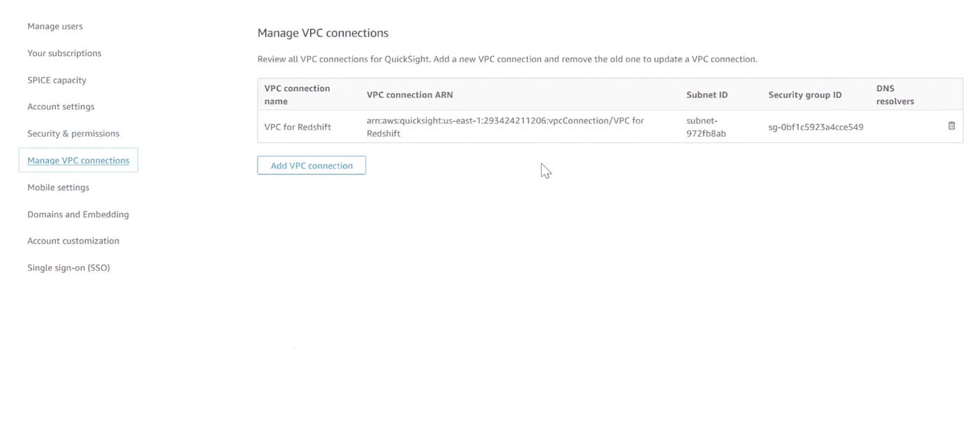980x425 pixels.
Task: Click the VPC connection ARN column header
Action: 409,95
